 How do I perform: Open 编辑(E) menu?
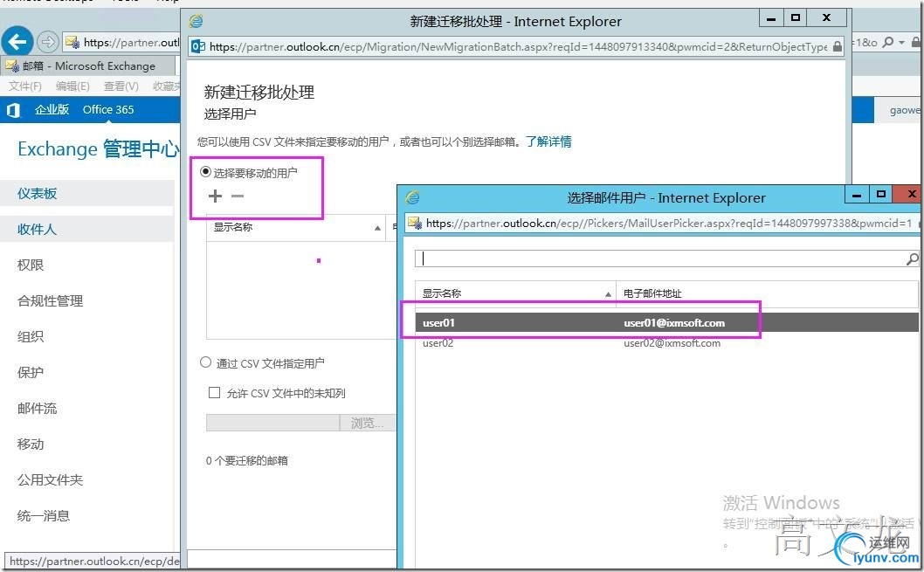tap(72, 86)
